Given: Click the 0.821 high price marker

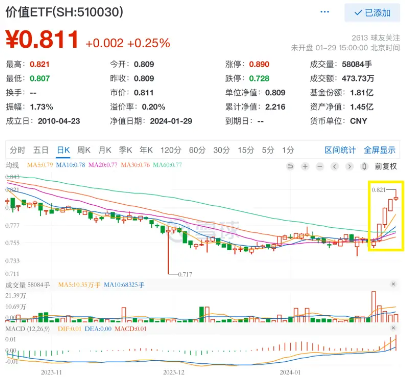Looking at the screenshot, I should coord(378,190).
